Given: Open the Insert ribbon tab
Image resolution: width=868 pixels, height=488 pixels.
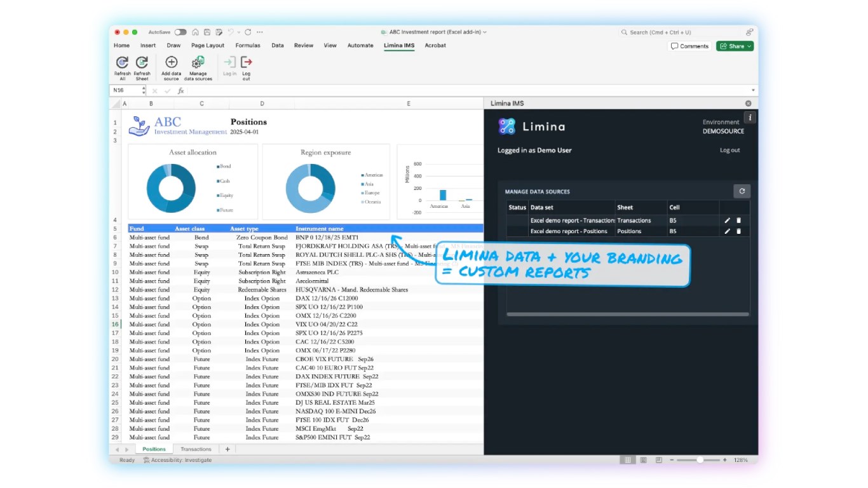Looking at the screenshot, I should (x=148, y=46).
